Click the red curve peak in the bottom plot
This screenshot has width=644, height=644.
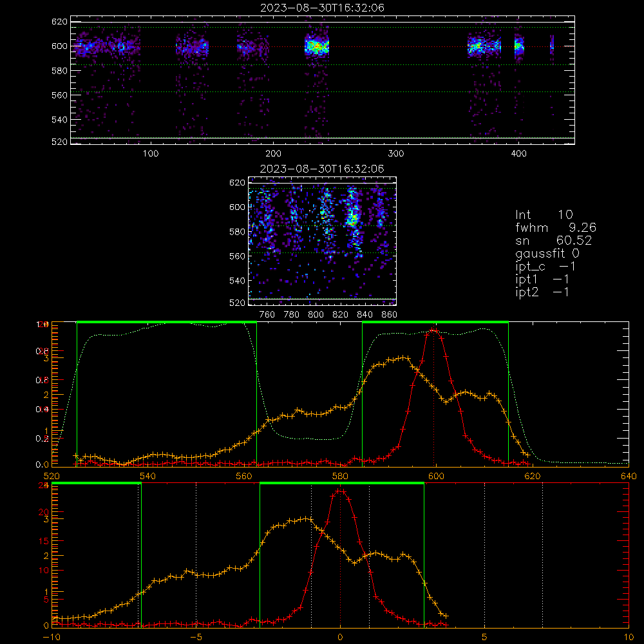click(340, 491)
